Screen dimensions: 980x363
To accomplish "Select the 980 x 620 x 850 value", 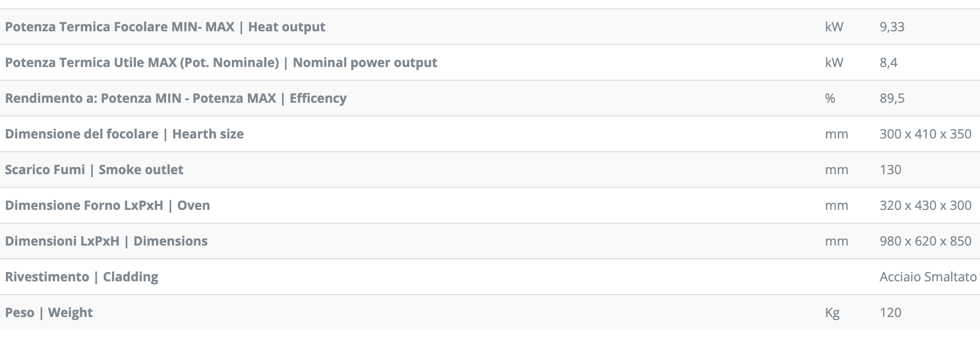I will click(925, 241).
